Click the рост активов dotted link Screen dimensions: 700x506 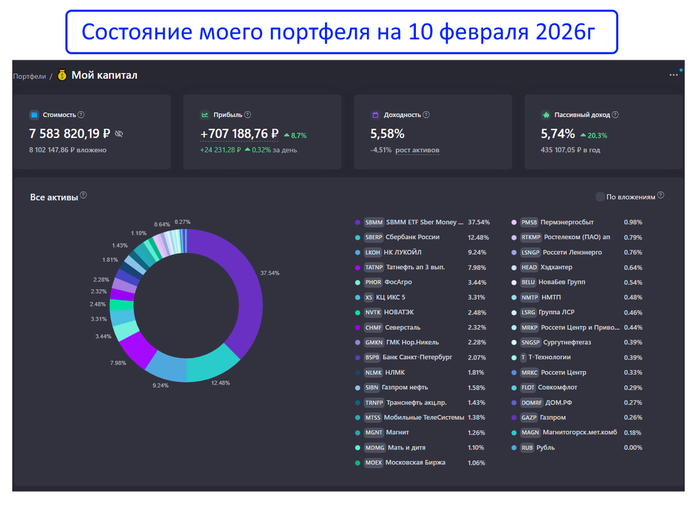pos(417,150)
